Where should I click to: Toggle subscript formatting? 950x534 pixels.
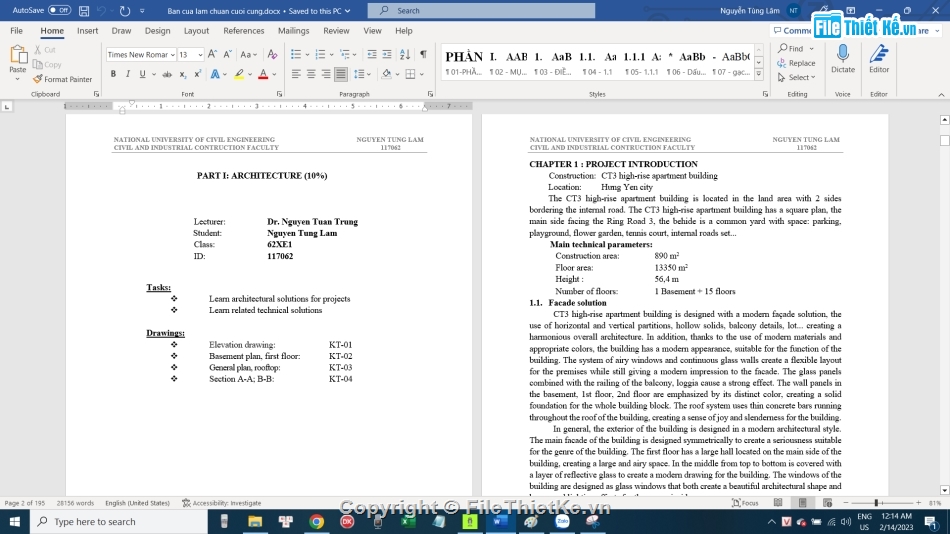tap(182, 74)
